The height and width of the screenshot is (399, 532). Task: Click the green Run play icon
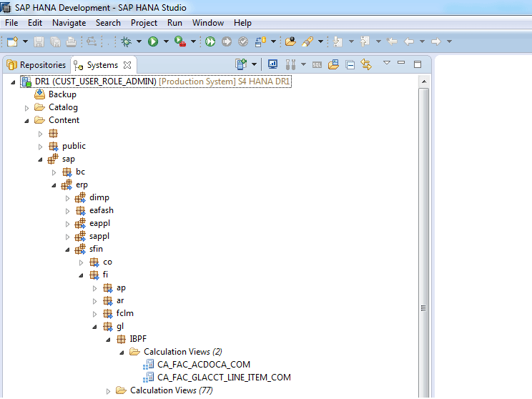point(153,41)
